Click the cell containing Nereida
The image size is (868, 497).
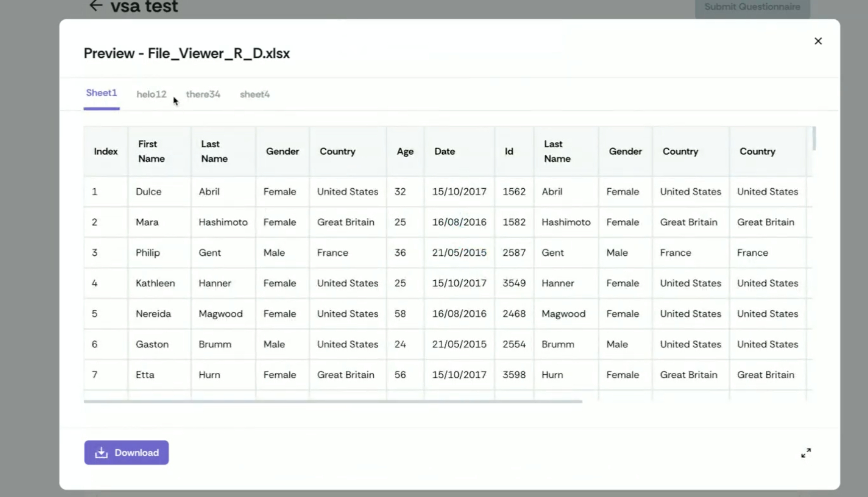click(159, 313)
